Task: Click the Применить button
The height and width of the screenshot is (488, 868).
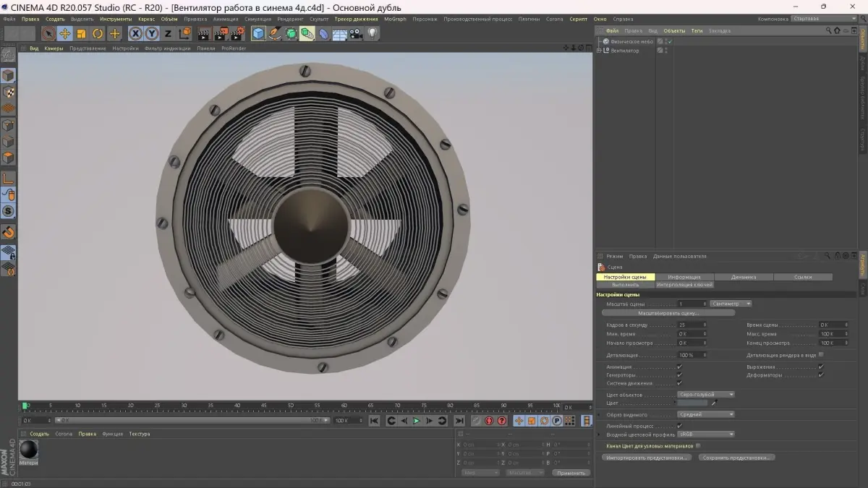Action: tap(571, 473)
